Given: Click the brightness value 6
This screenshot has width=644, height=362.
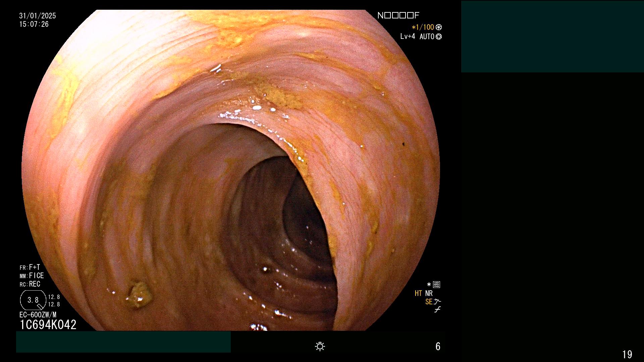Looking at the screenshot, I should click(438, 346).
